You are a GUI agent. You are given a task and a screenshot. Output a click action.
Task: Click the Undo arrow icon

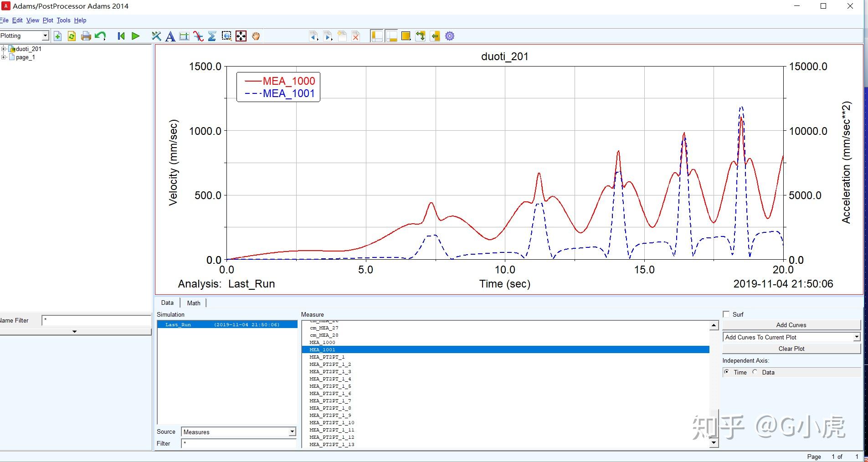(100, 36)
